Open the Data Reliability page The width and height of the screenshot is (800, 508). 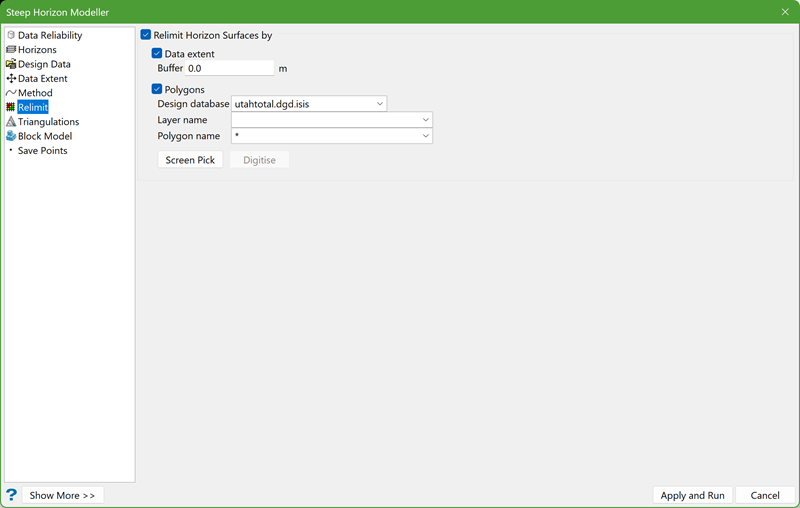click(50, 35)
